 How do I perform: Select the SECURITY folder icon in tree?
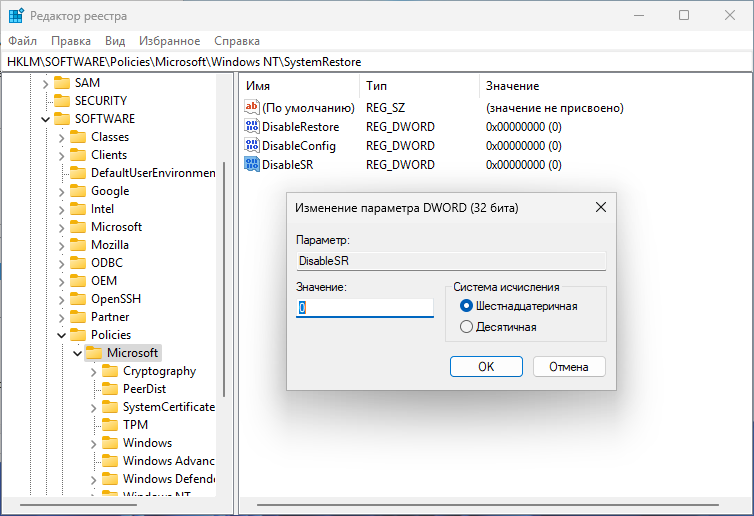pos(61,101)
